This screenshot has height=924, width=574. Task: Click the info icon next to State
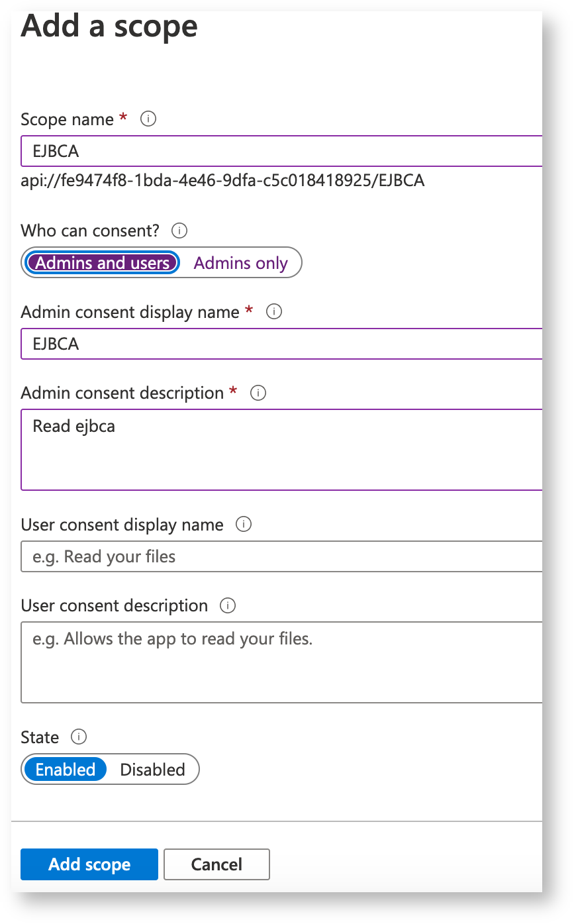79,737
